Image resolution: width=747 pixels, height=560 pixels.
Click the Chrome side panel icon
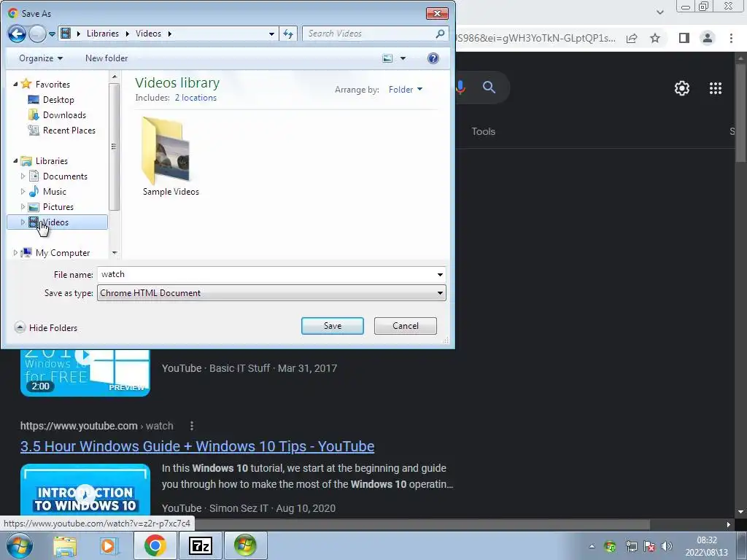point(684,38)
